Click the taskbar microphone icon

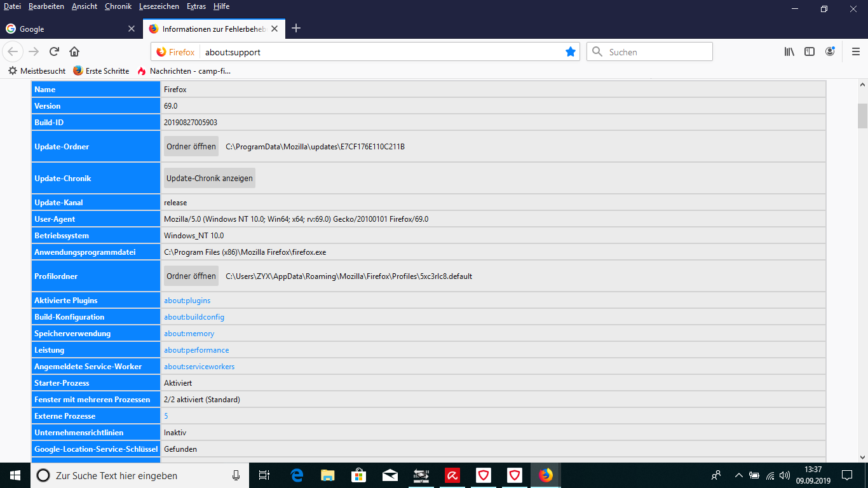click(x=236, y=475)
